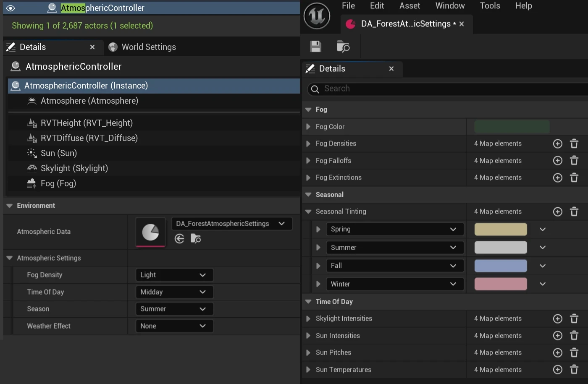
Task: Open the Tools menu
Action: (x=490, y=5)
